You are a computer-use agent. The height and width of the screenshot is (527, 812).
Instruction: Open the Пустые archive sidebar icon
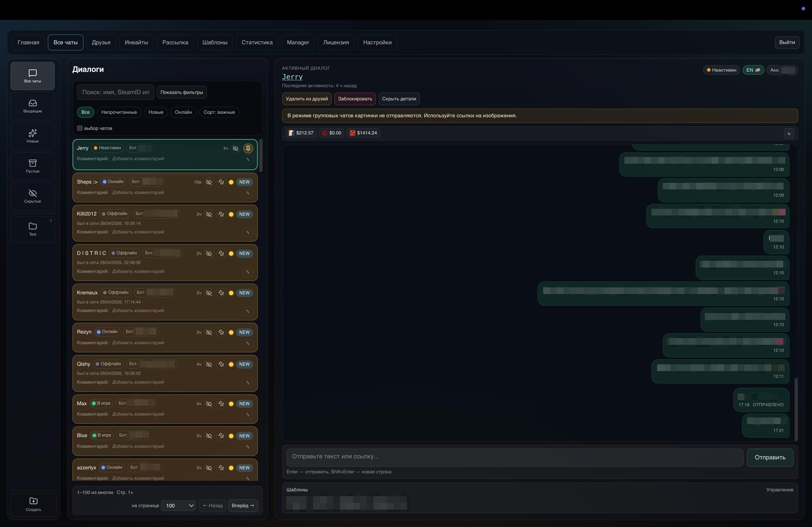[x=32, y=166]
